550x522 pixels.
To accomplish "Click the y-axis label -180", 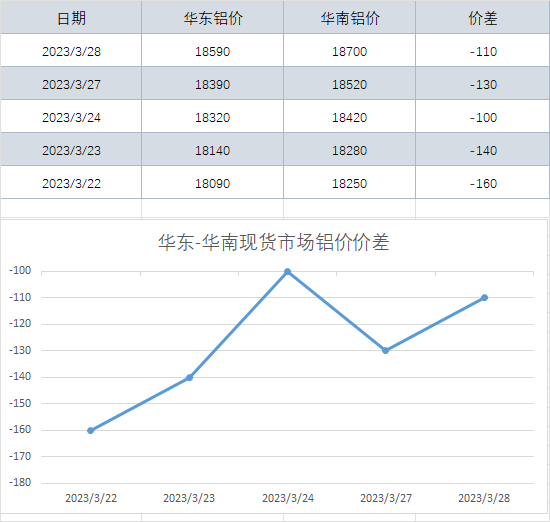I will point(20,482).
